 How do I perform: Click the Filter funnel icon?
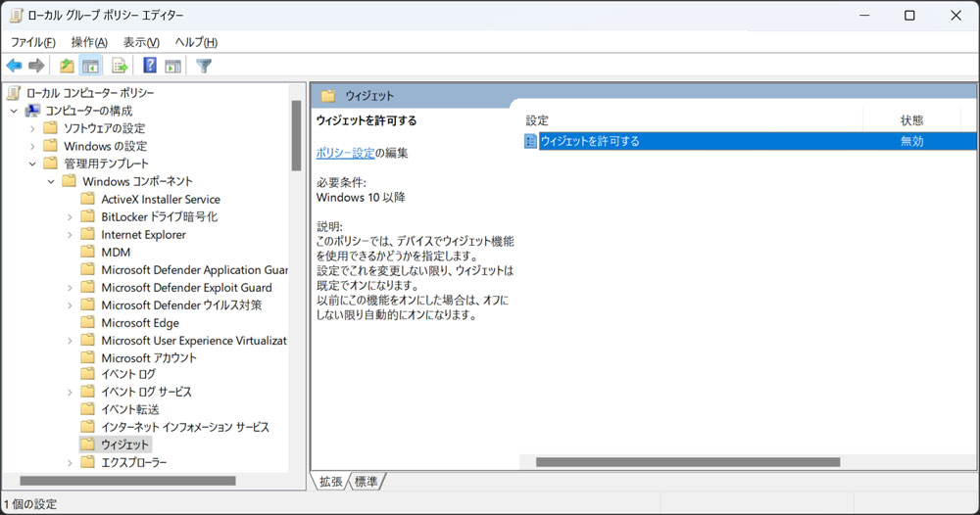(x=204, y=66)
